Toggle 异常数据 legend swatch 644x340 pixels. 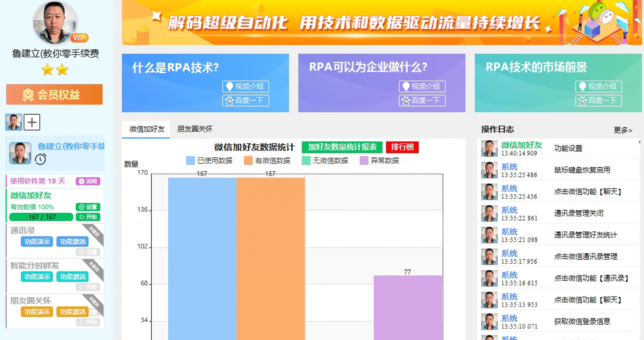point(364,161)
